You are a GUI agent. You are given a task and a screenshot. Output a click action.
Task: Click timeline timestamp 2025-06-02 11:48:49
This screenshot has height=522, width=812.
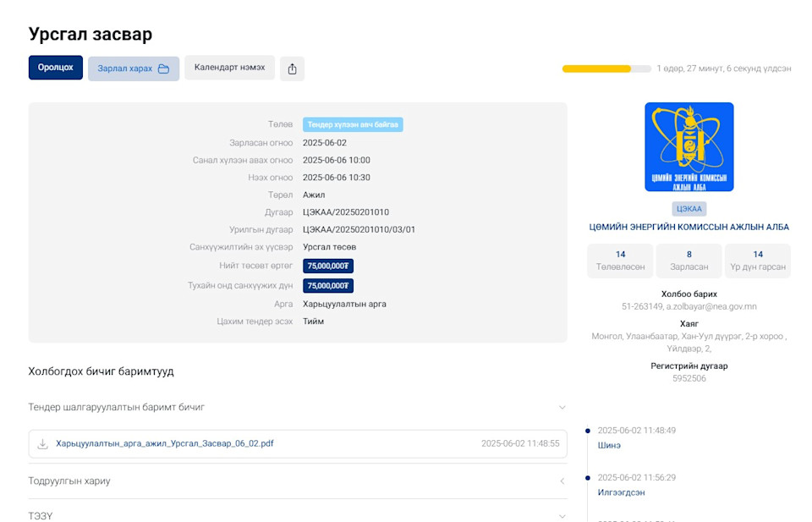pyautogui.click(x=636, y=431)
